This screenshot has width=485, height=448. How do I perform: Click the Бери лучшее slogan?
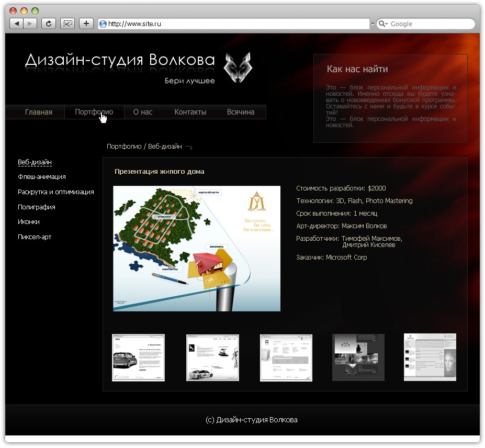tap(189, 81)
